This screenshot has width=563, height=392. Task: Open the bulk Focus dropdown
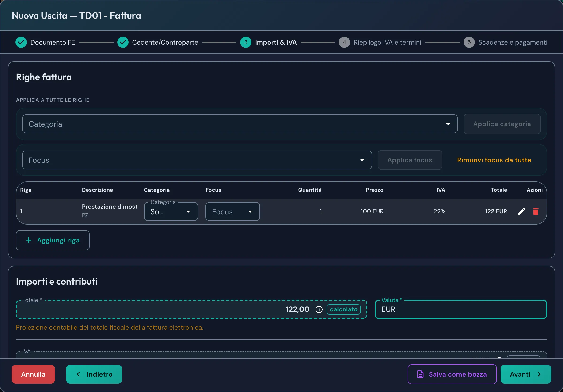tap(197, 160)
